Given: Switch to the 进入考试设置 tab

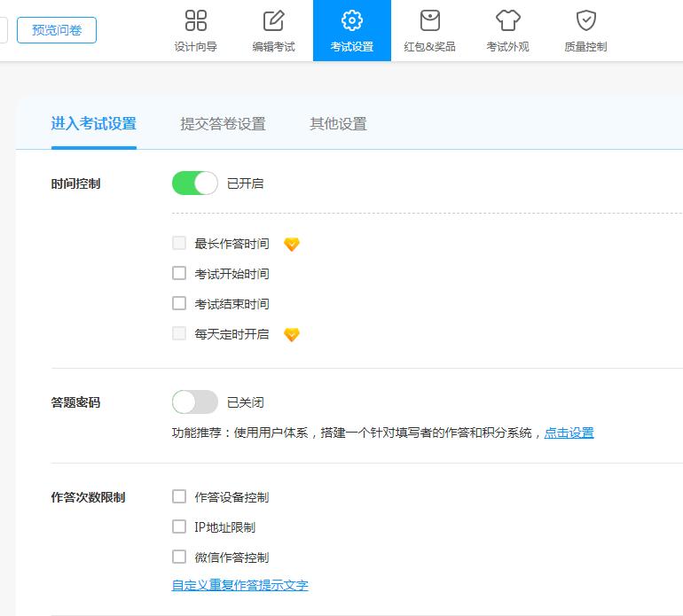Looking at the screenshot, I should (x=94, y=123).
